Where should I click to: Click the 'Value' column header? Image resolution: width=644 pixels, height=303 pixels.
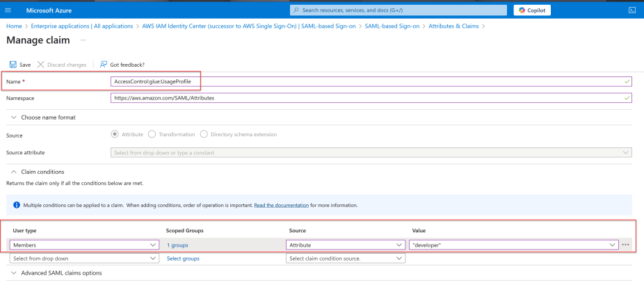coord(419,231)
